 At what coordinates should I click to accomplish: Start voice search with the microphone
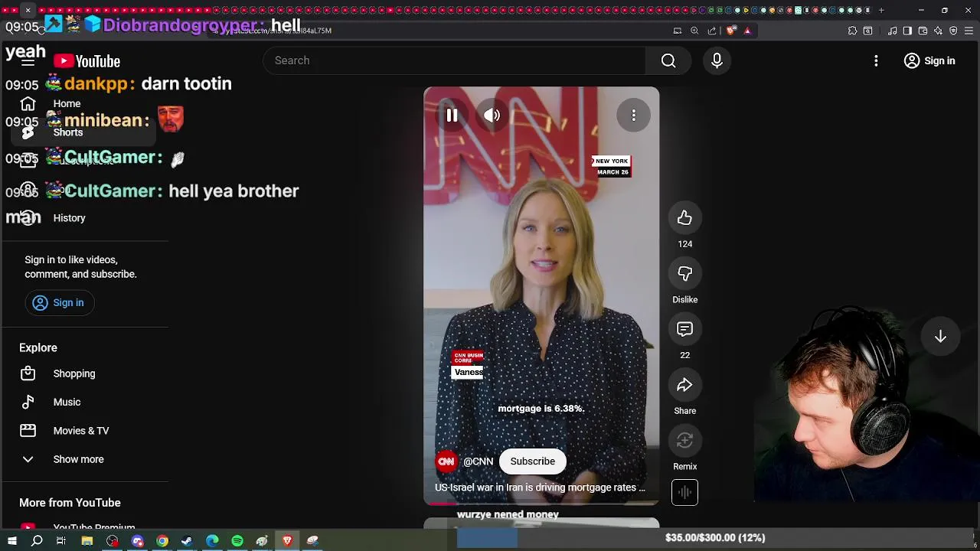click(717, 60)
